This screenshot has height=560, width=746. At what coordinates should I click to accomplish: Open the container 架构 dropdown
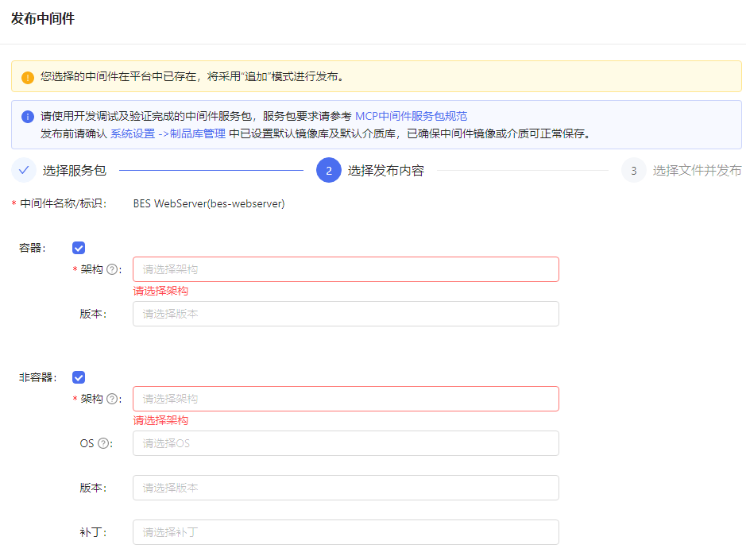346,269
